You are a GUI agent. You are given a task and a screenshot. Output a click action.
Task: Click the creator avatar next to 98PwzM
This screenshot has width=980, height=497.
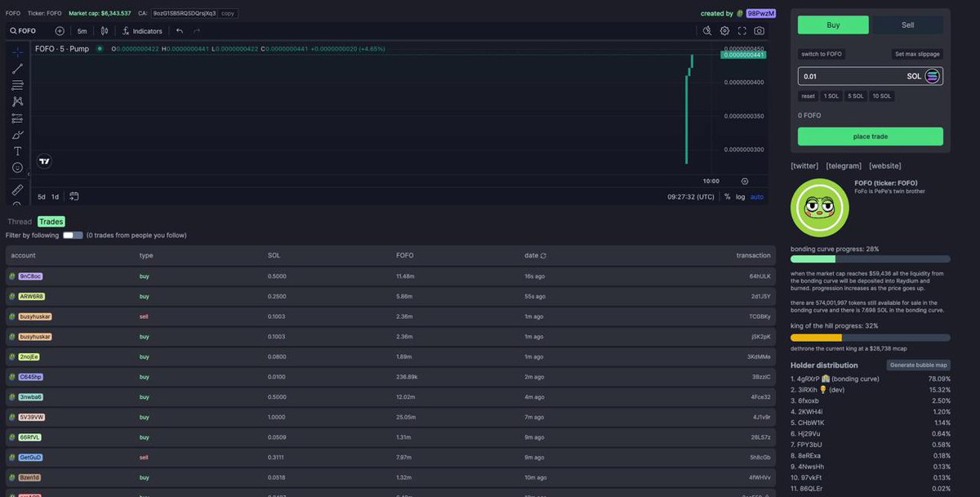(740, 13)
